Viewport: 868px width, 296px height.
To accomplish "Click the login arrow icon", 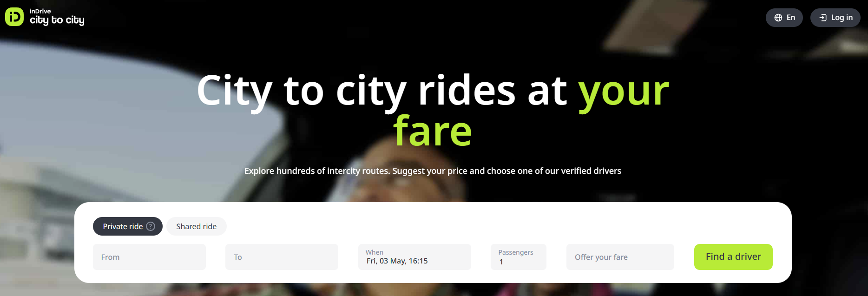I will [x=823, y=18].
